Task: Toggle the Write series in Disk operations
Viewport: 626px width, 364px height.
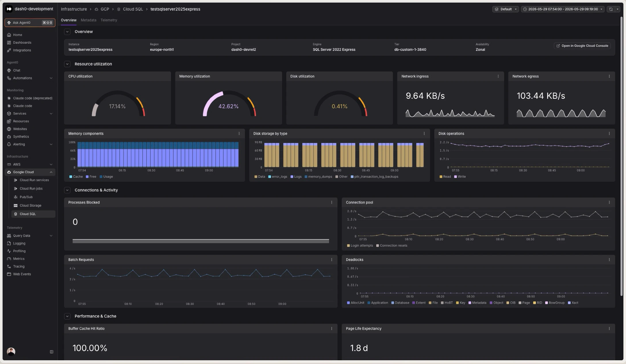Action: pos(460,177)
